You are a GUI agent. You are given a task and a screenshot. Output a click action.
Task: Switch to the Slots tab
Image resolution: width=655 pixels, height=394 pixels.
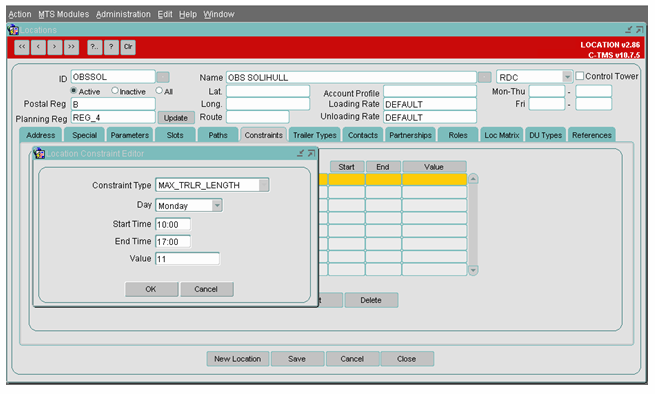click(175, 135)
